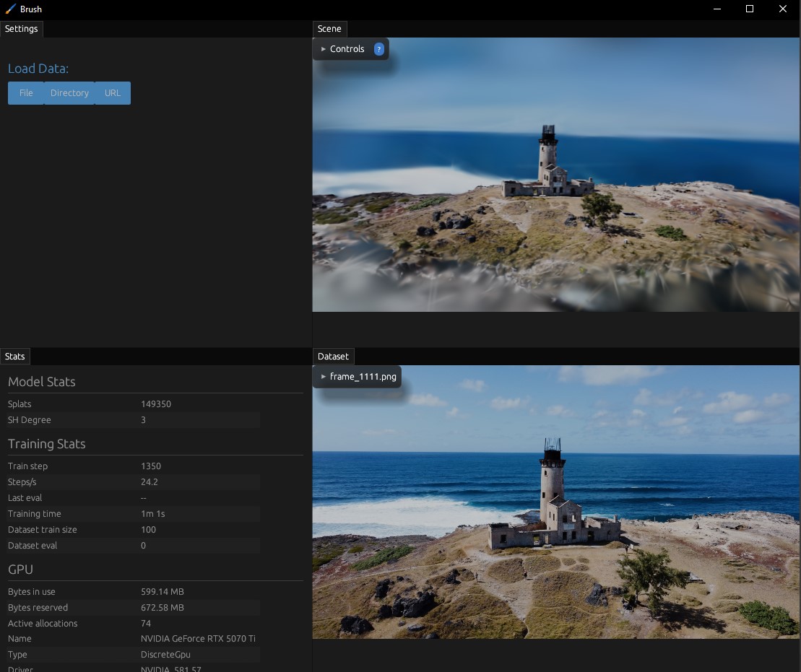The height and width of the screenshot is (672, 801).
Task: Load data from a URL
Action: click(113, 93)
